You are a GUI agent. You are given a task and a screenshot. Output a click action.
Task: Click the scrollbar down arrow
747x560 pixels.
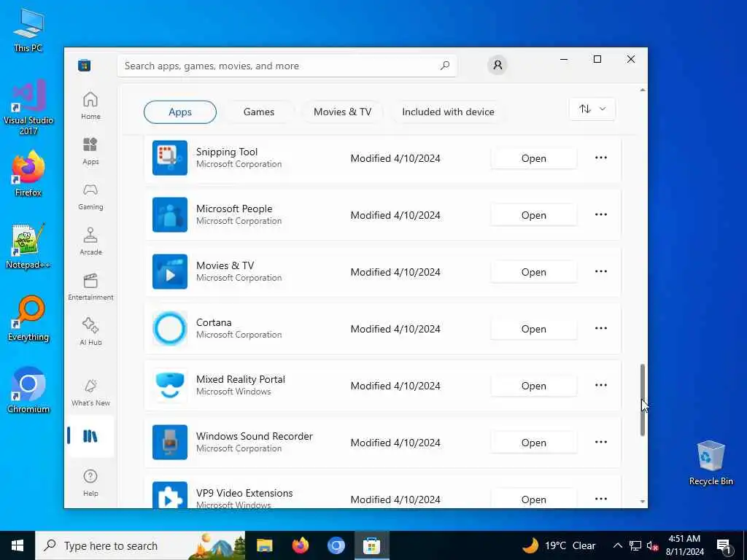click(x=643, y=502)
